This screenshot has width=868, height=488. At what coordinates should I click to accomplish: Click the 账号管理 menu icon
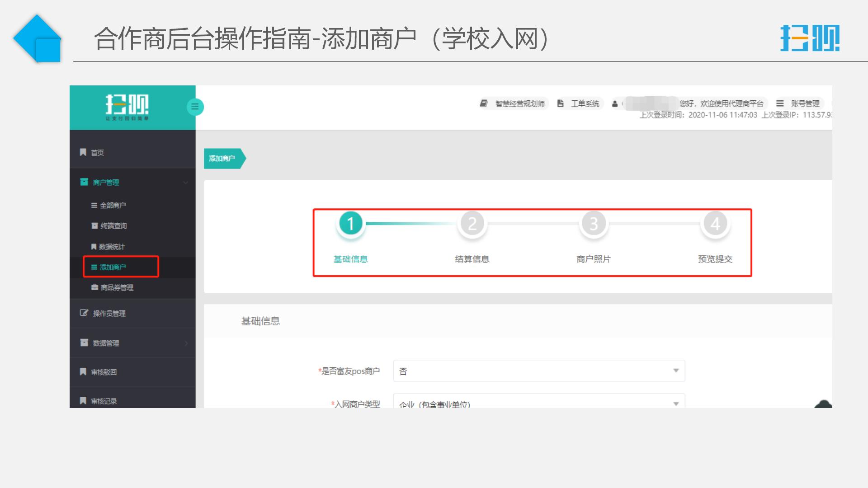(x=780, y=103)
